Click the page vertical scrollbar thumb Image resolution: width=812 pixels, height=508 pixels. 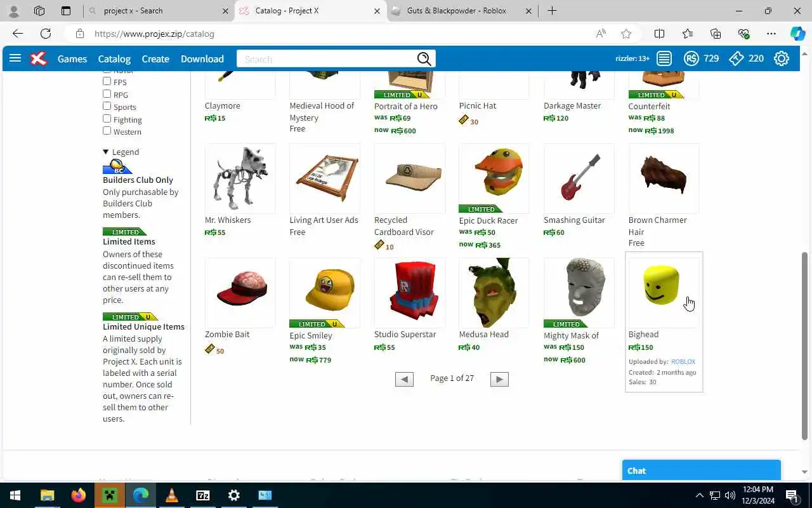tap(805, 346)
